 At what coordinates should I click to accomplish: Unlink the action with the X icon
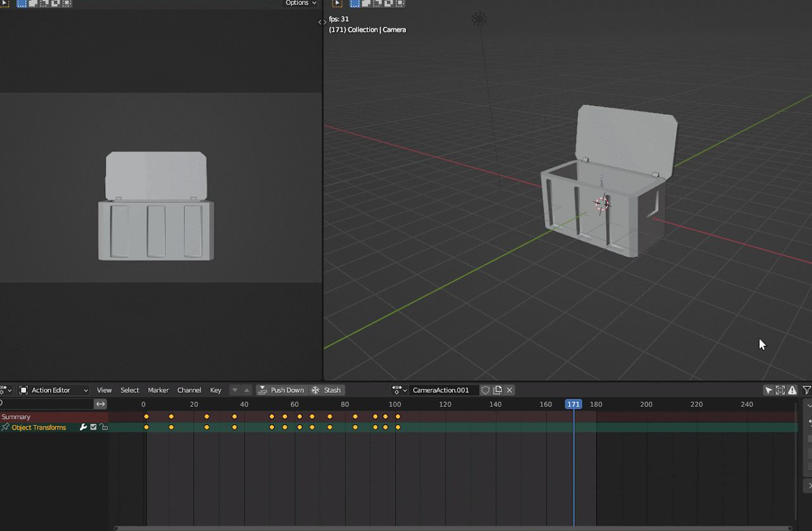pyautogui.click(x=509, y=390)
